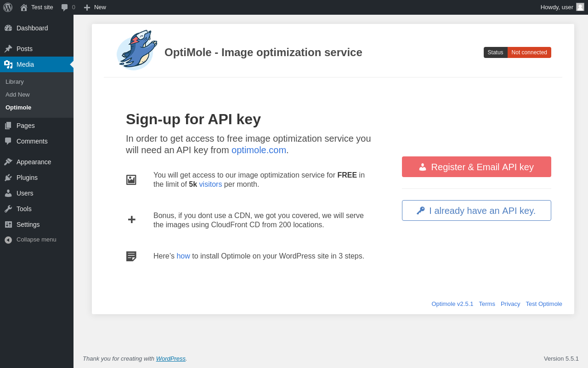
Task: Open the Media Library submenu item
Action: point(15,82)
